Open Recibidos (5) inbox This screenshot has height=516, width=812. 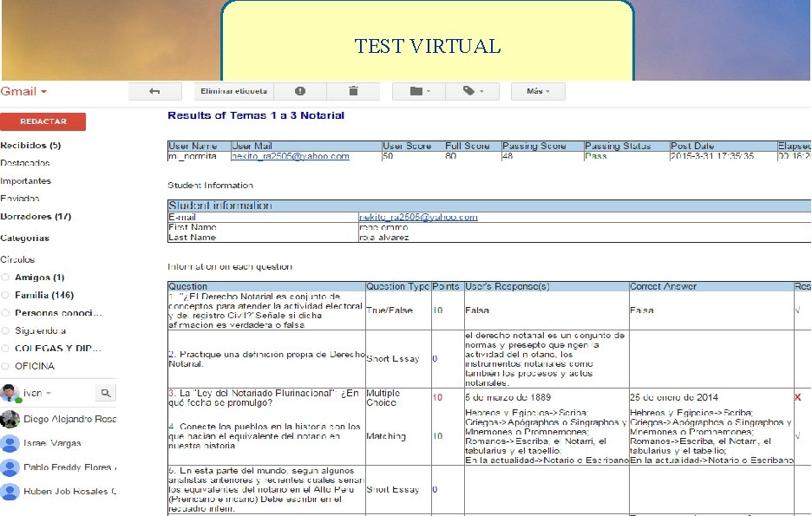click(30, 146)
